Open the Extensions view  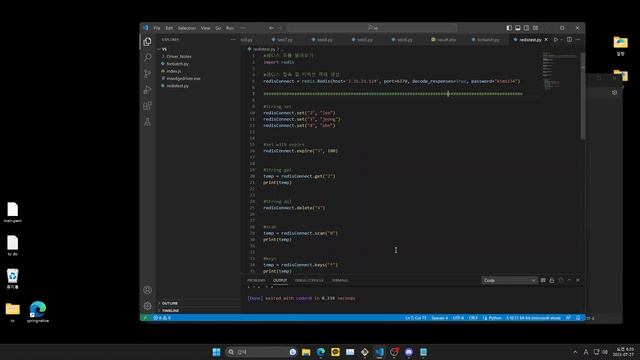[x=147, y=106]
